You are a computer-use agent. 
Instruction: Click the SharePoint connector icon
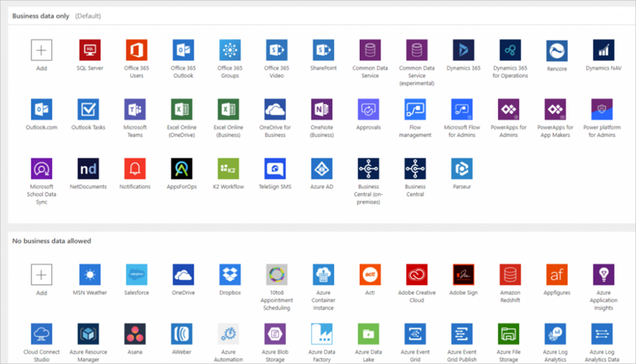click(323, 51)
